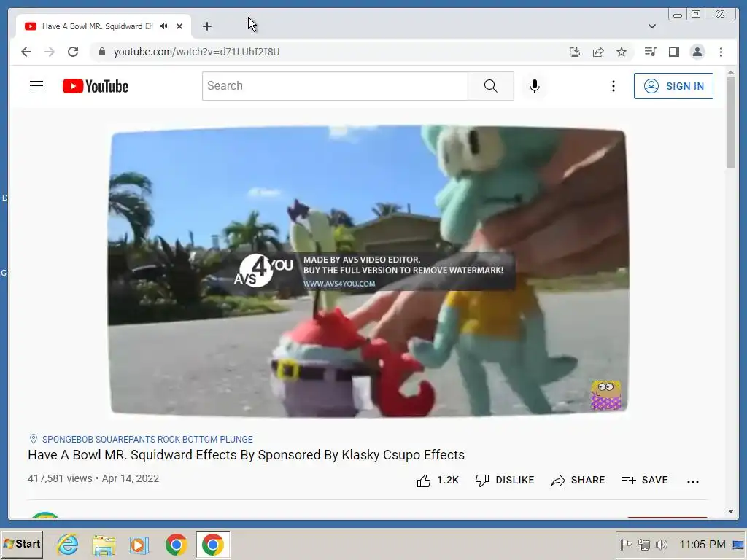747x560 pixels.
Task: Save the video with the SAVE button
Action: (645, 481)
